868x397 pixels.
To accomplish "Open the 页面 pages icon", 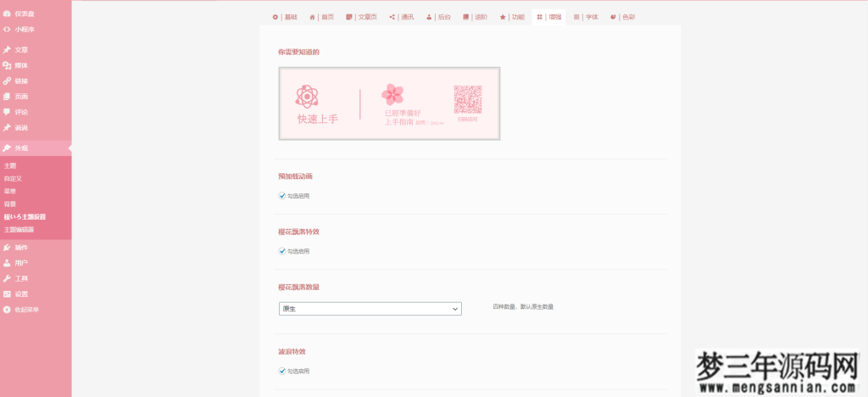I will pyautogui.click(x=7, y=97).
